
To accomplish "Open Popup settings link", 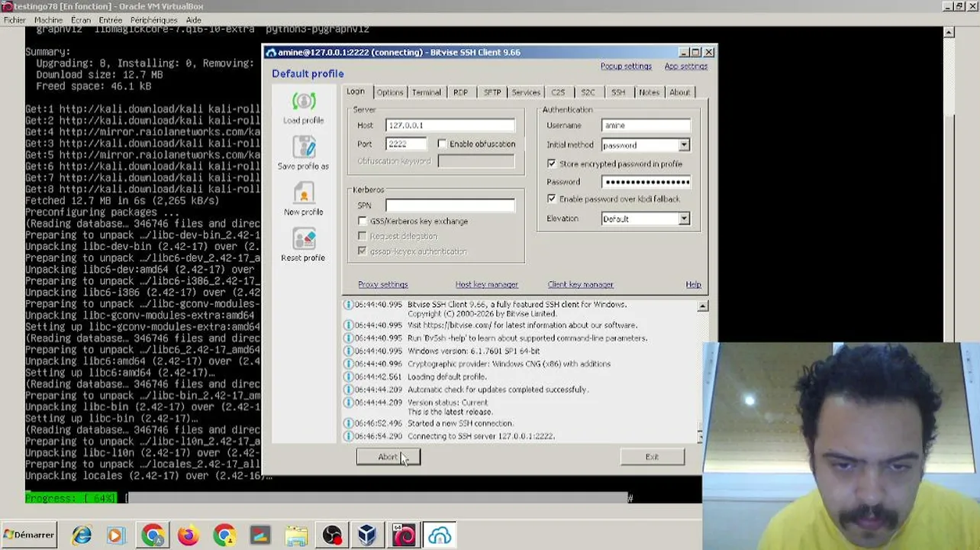I will pos(626,66).
